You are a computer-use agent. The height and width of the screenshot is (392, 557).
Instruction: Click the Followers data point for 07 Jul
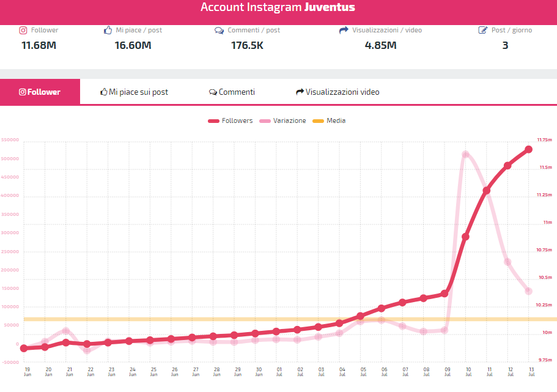[x=402, y=303]
